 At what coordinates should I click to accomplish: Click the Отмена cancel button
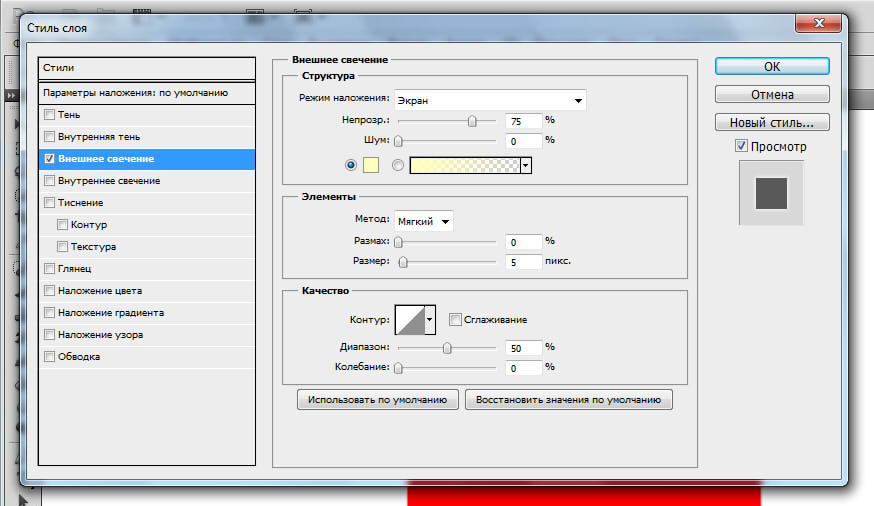tap(772, 94)
